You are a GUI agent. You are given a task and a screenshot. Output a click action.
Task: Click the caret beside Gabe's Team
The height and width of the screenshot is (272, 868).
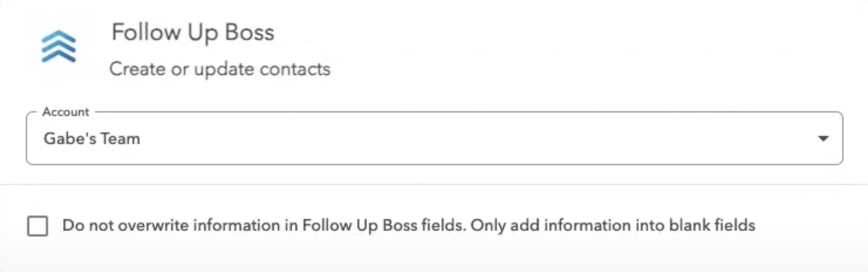(823, 139)
